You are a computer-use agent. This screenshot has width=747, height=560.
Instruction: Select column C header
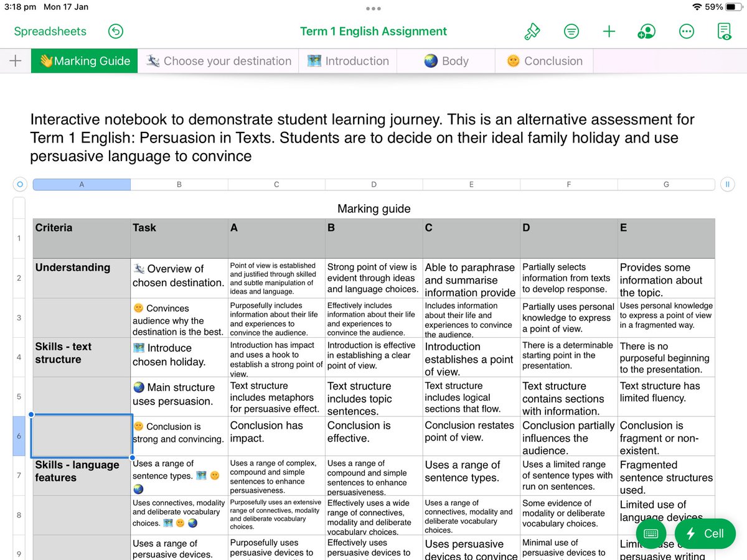276,184
